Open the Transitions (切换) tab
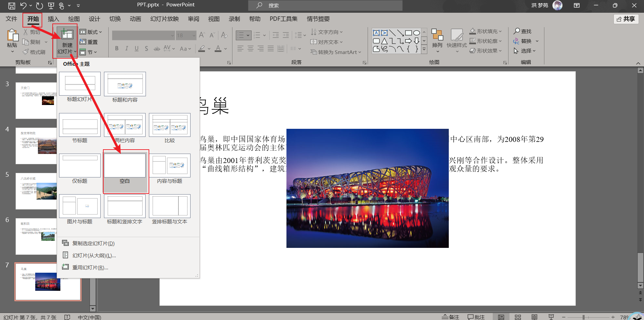Image resolution: width=644 pixels, height=320 pixels. pyautogui.click(x=115, y=19)
